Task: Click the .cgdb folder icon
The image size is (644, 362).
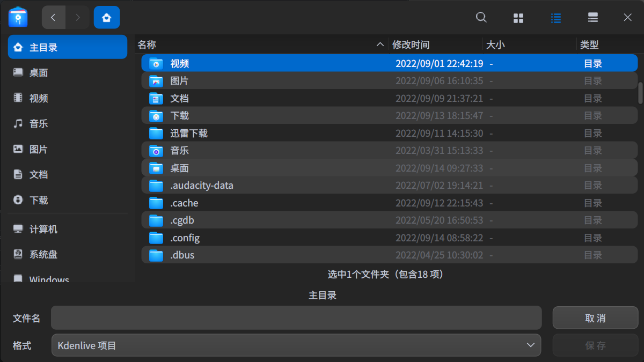Action: (156, 220)
